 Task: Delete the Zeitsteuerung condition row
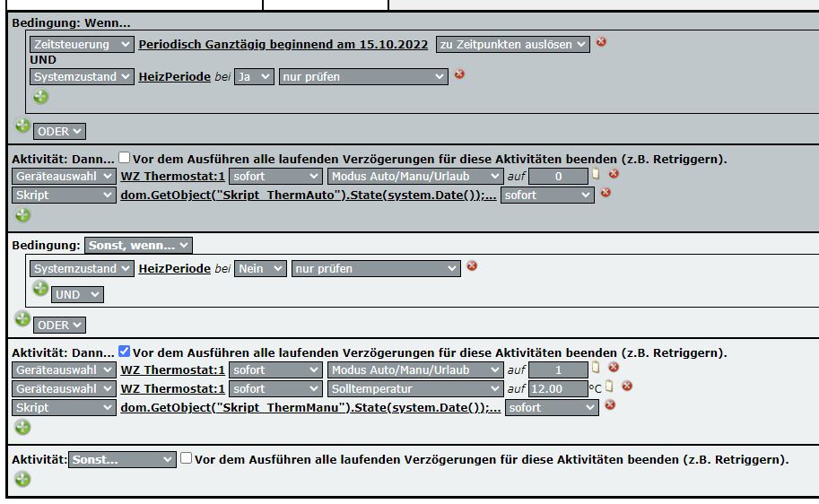(x=601, y=42)
